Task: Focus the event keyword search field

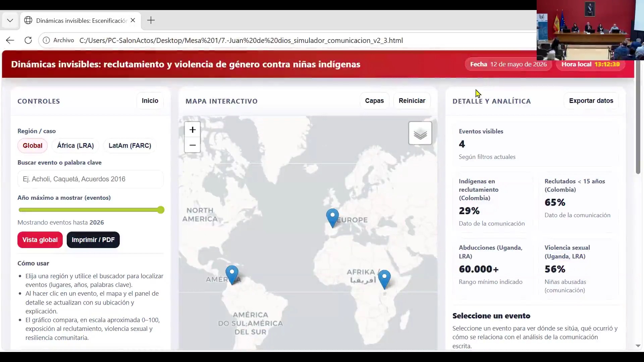Action: tap(91, 179)
